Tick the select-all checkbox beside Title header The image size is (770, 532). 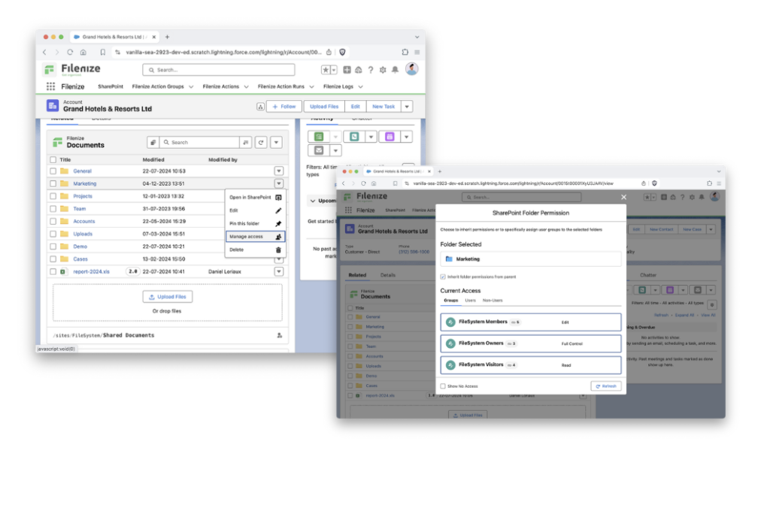[53, 159]
